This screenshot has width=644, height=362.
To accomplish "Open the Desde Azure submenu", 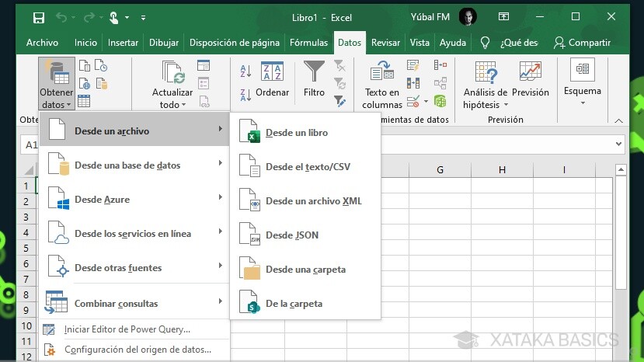I will [135, 200].
